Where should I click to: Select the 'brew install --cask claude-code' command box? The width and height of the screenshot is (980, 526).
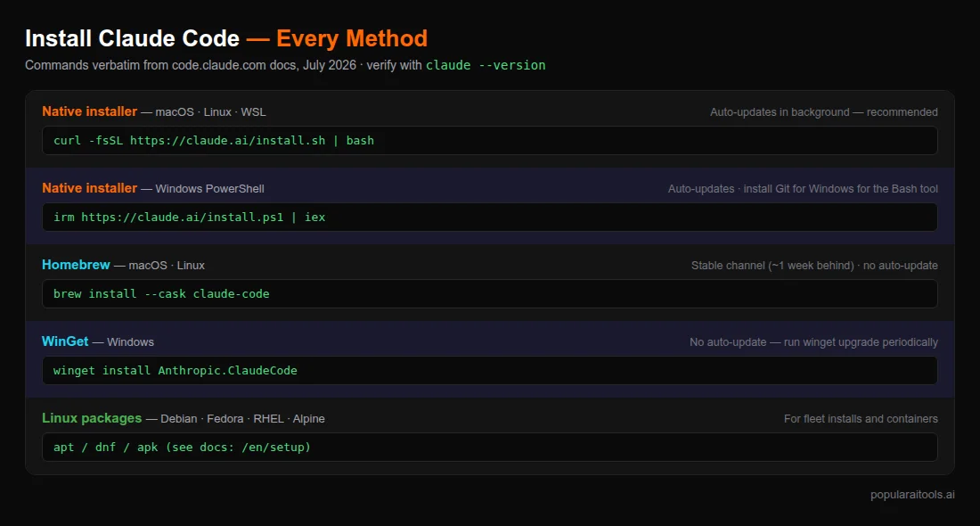489,294
